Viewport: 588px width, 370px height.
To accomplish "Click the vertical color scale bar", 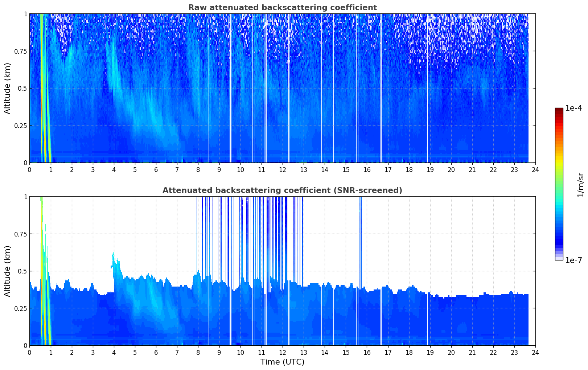I will point(559,184).
